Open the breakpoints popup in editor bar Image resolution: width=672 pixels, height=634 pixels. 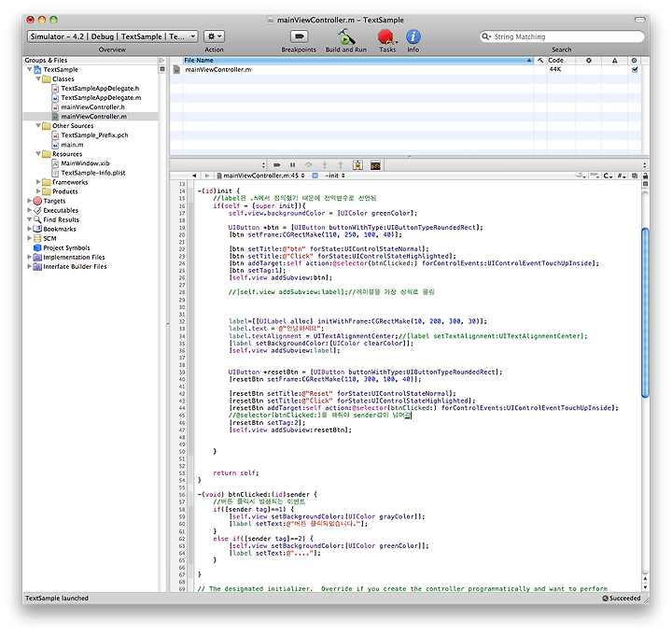click(595, 176)
